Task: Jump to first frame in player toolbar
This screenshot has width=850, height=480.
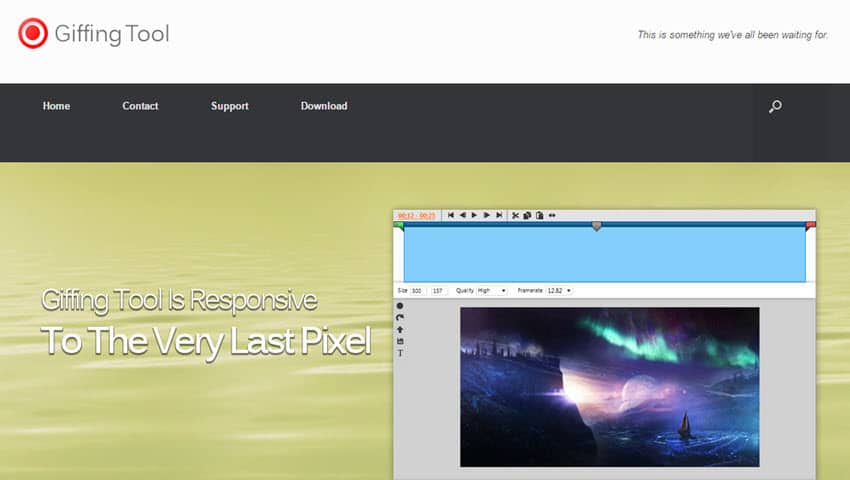Action: [x=450, y=215]
